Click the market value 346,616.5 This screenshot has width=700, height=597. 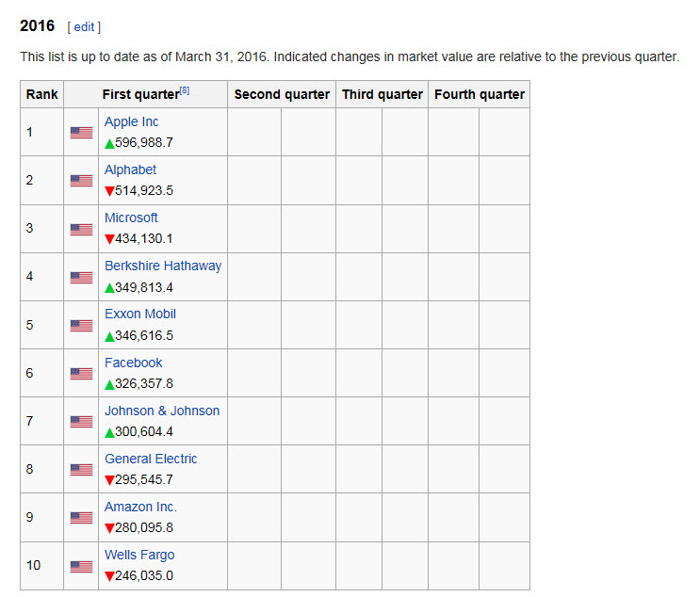pos(144,336)
